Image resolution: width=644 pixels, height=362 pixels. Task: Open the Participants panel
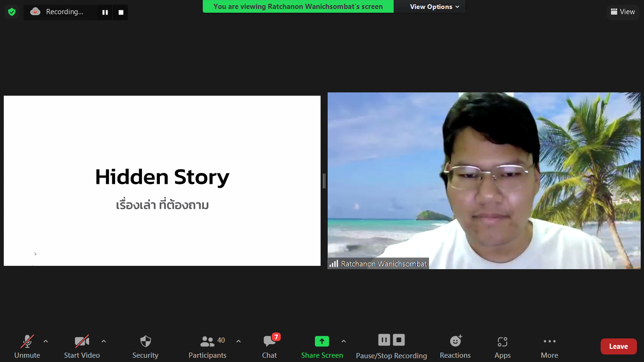click(x=207, y=347)
